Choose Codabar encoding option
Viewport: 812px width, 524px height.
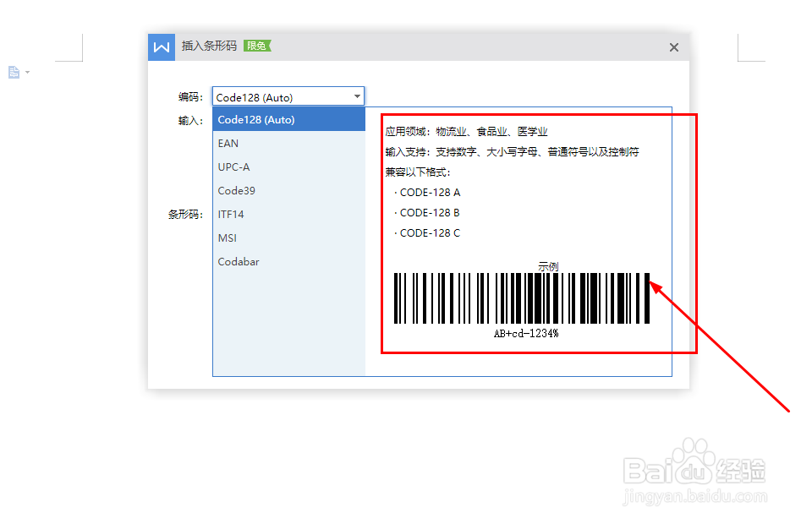coord(289,262)
